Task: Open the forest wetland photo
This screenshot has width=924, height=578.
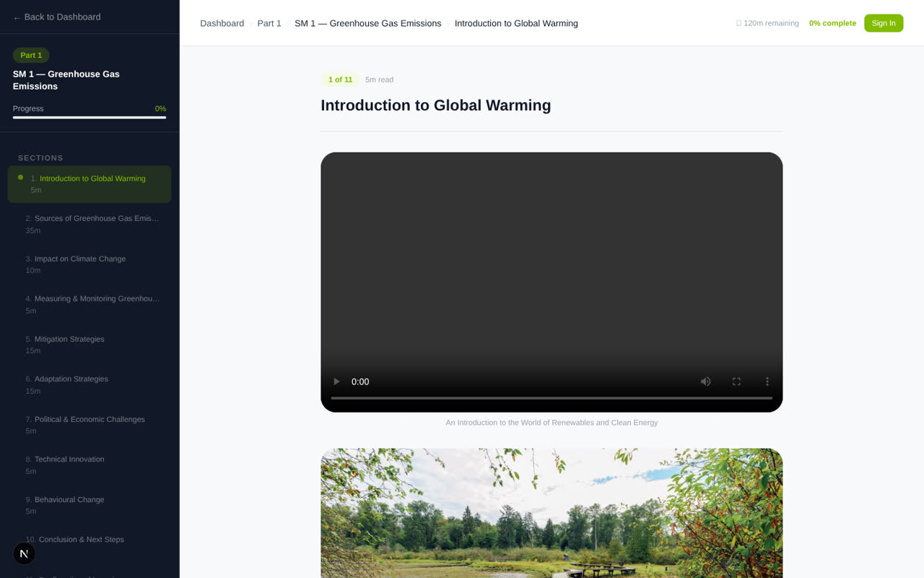Action: pyautogui.click(x=552, y=513)
